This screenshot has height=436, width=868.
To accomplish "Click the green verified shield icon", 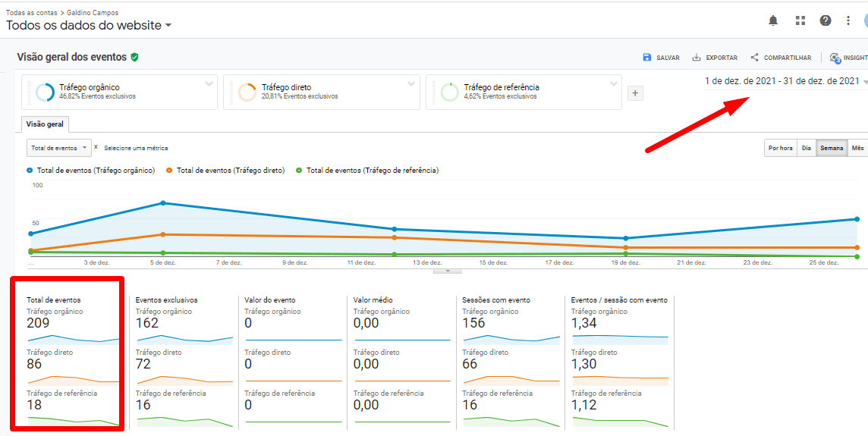I will coord(134,57).
